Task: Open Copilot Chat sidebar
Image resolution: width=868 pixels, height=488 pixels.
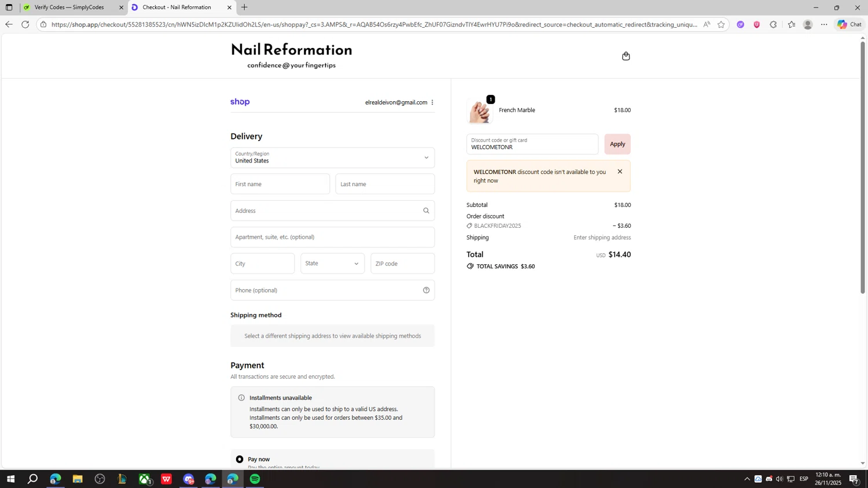Action: [x=849, y=24]
